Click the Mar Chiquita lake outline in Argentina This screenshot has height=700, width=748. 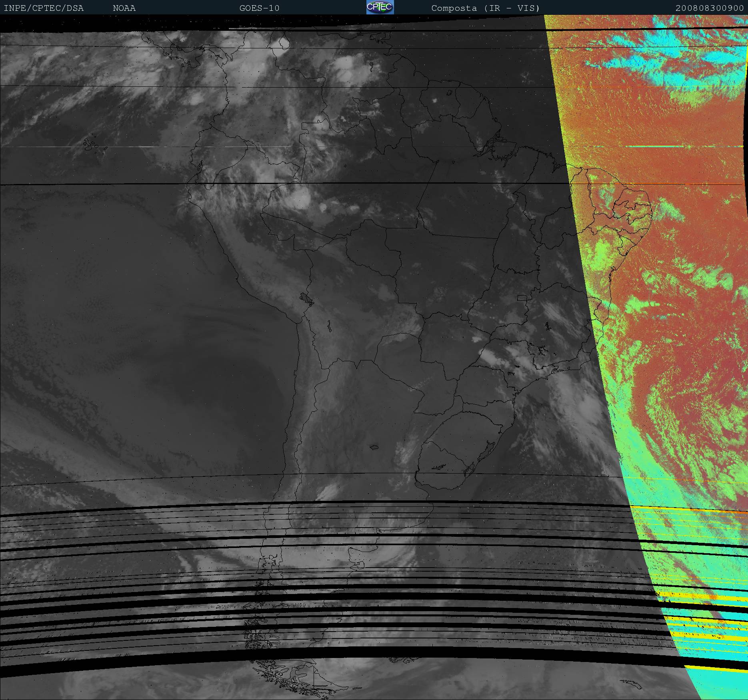click(374, 447)
